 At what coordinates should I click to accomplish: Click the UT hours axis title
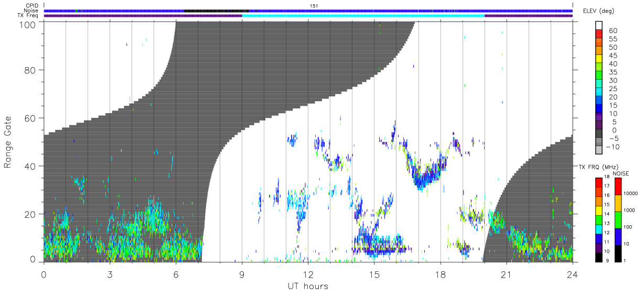click(307, 286)
